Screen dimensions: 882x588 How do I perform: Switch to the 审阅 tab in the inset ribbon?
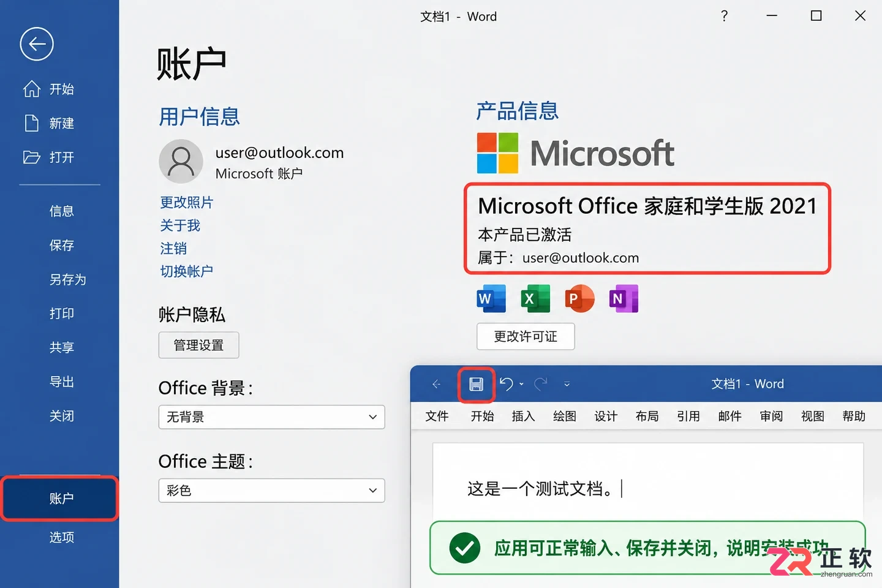(771, 417)
